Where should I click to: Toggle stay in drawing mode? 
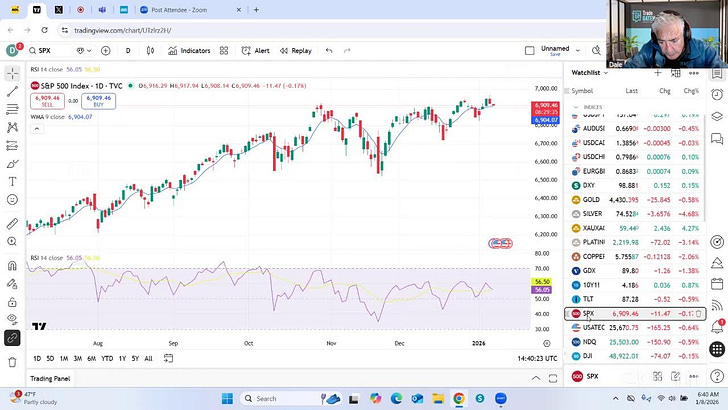[13, 284]
